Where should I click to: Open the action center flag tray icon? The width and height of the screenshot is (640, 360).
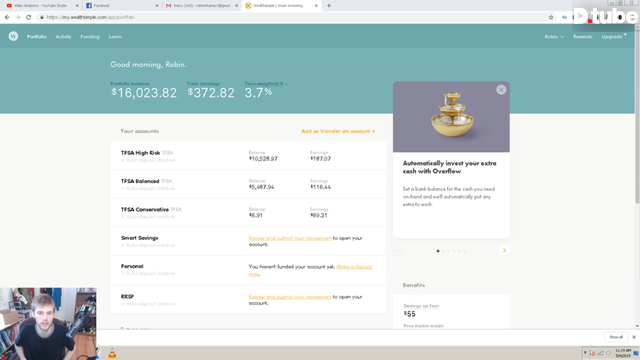[592, 353]
